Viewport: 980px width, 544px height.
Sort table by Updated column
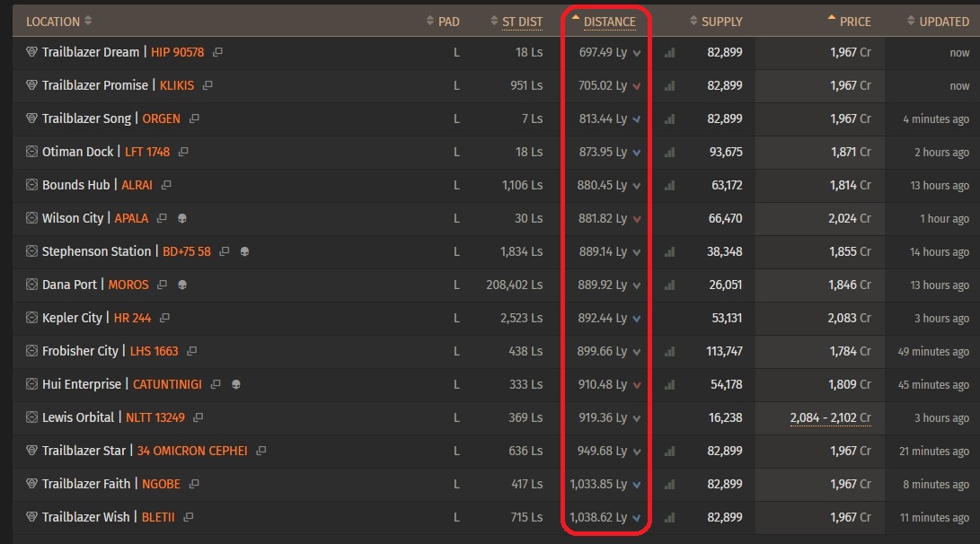[938, 22]
